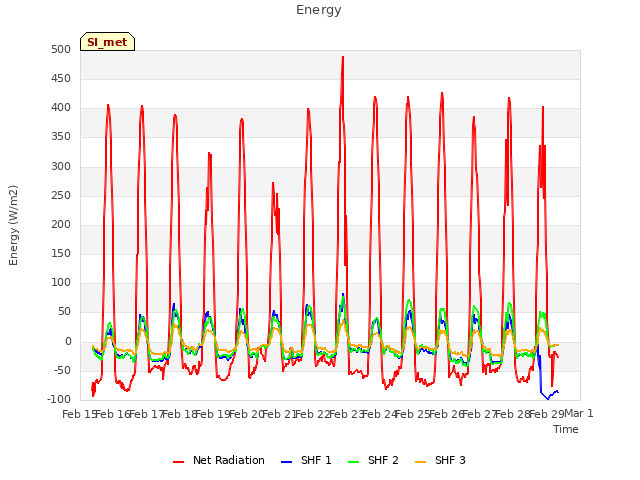640x480 pixels.
Task: Click the 400 y-axis tick label
Action: coord(61,108)
